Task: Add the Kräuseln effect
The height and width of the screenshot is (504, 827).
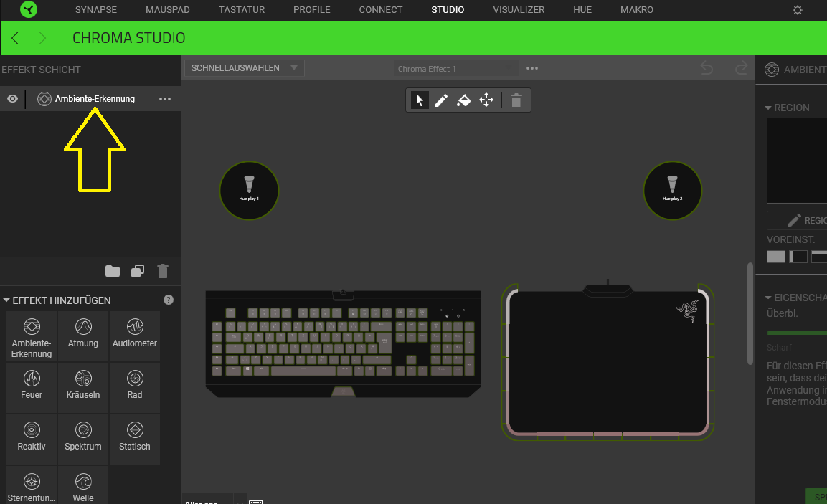Action: tap(82, 387)
